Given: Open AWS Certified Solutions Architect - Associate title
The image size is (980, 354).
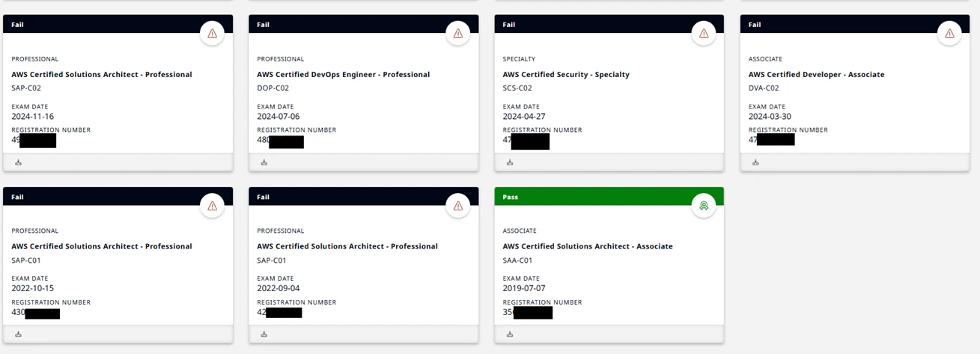Looking at the screenshot, I should [588, 246].
